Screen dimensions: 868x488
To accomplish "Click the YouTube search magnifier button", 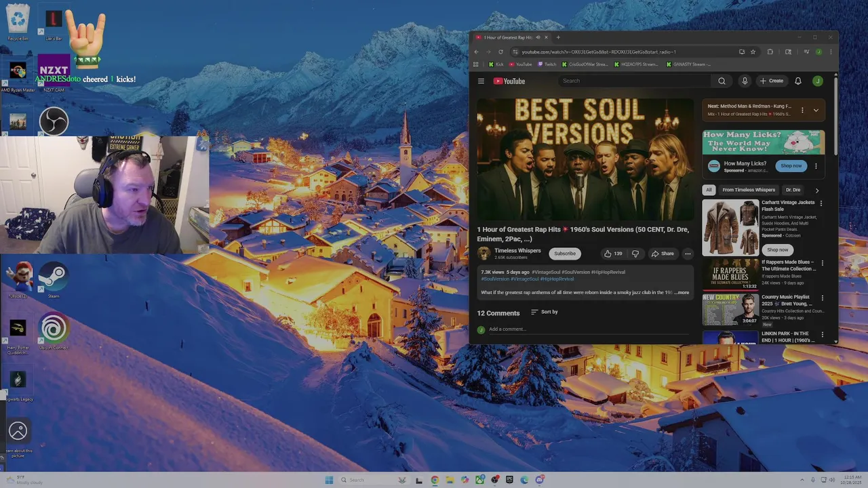I will click(722, 81).
